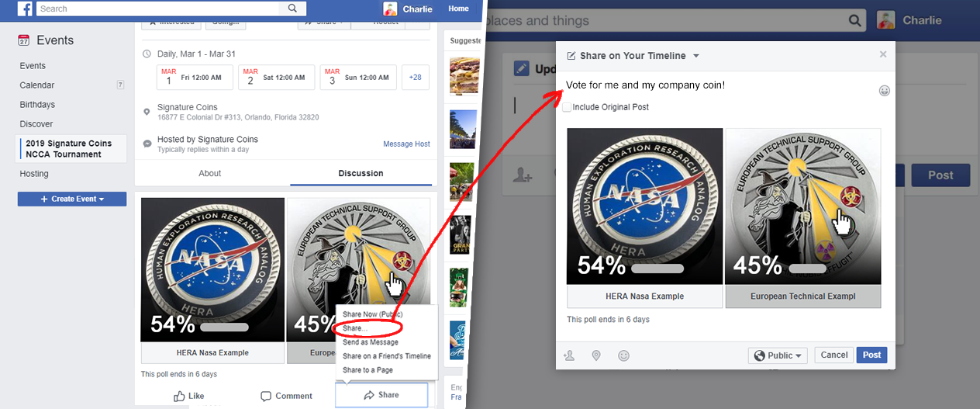Screen dimensions: 980x409
Task: Open Calendar in the Events sidebar
Action: (37, 85)
